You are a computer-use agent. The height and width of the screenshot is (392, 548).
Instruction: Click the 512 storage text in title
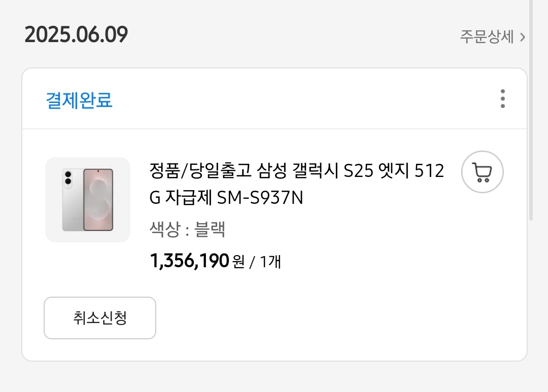429,171
